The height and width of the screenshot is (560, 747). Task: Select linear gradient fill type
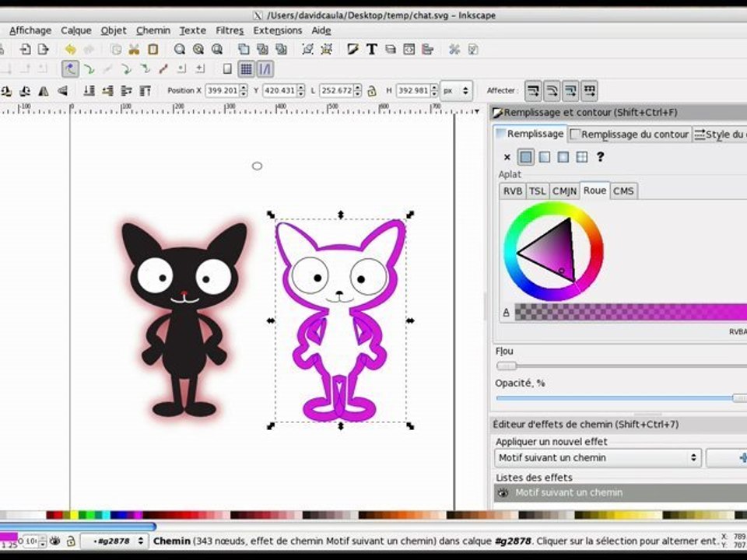(x=545, y=156)
